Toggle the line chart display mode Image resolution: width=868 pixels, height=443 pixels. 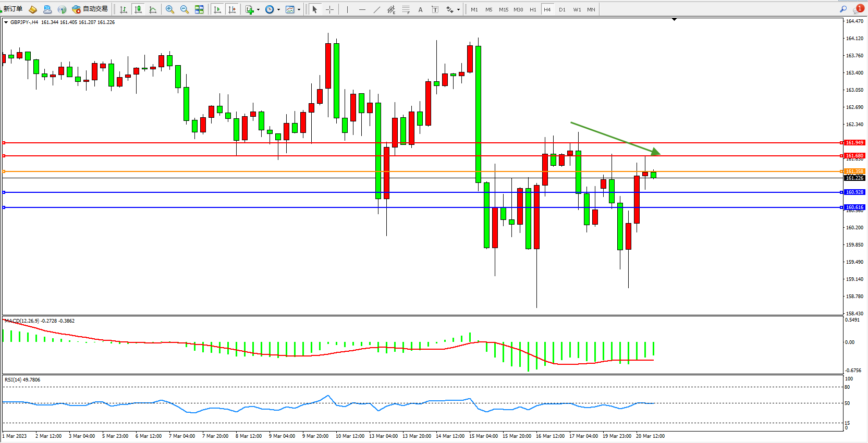[152, 9]
